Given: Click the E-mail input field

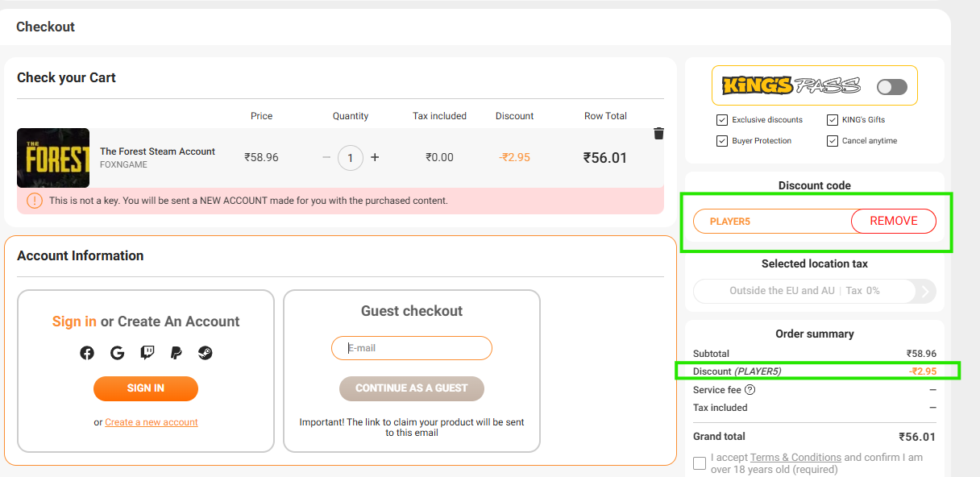Looking at the screenshot, I should tap(412, 347).
